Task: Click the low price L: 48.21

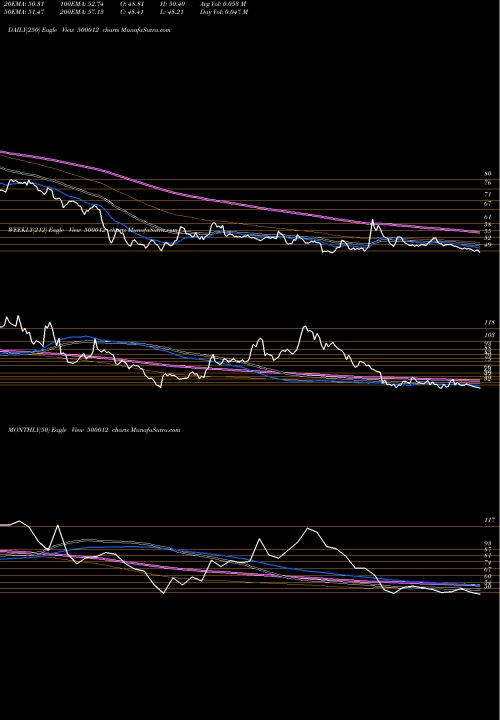Action: pos(172,12)
